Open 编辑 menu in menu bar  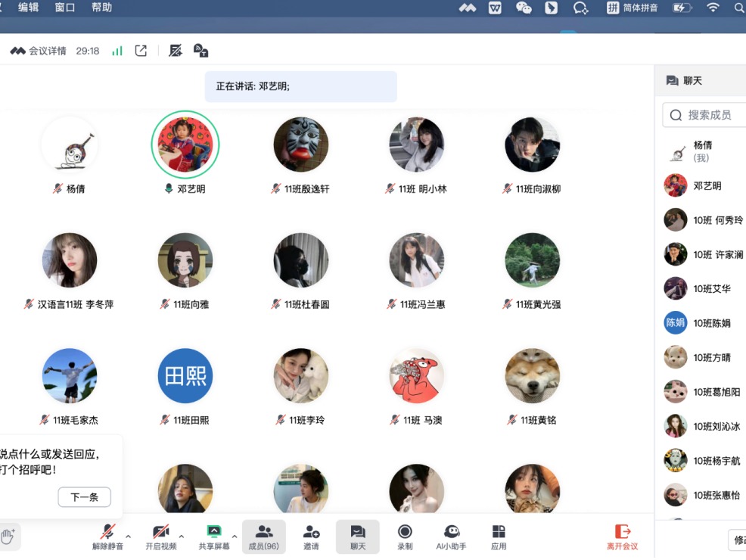[29, 7]
